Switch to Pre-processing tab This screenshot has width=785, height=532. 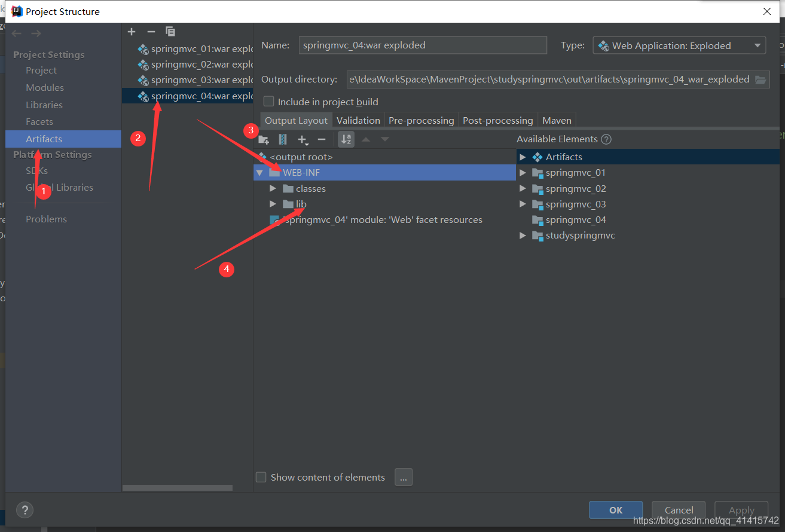point(421,120)
